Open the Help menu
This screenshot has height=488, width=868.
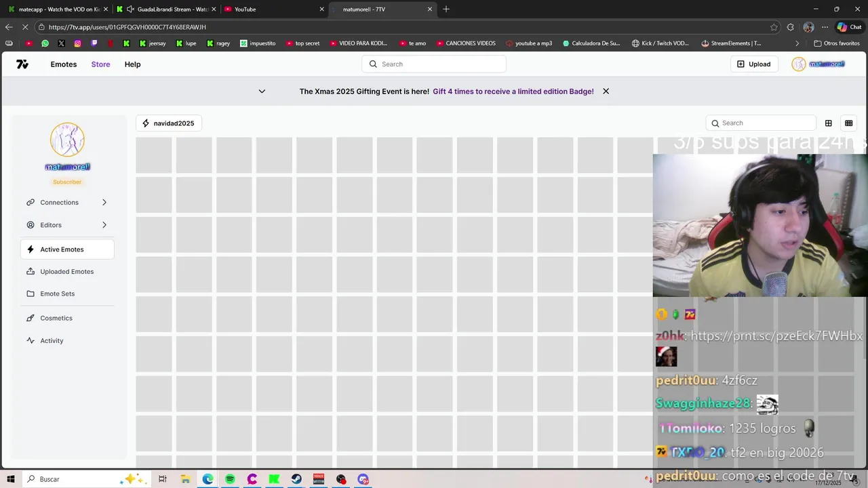[x=132, y=64]
